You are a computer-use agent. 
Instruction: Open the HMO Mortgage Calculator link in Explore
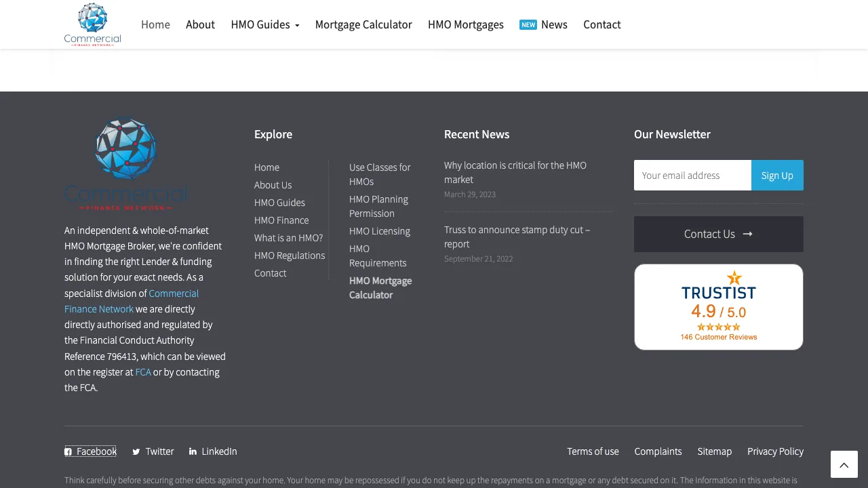point(380,287)
